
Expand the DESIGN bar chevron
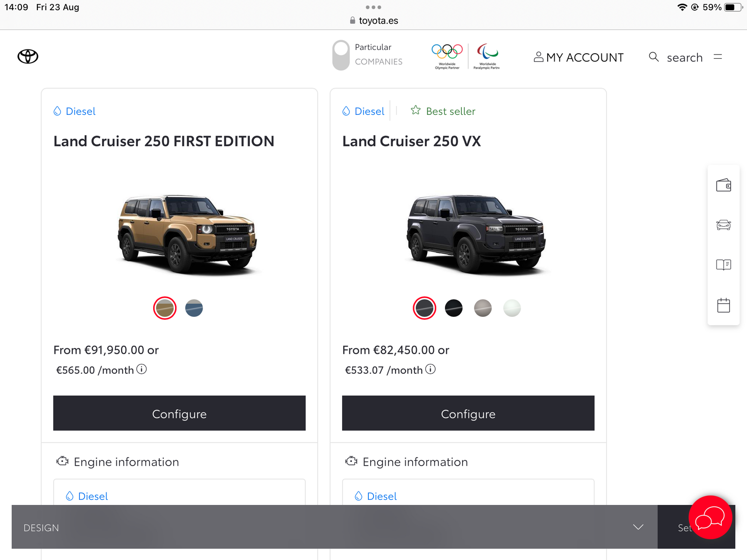coord(638,527)
